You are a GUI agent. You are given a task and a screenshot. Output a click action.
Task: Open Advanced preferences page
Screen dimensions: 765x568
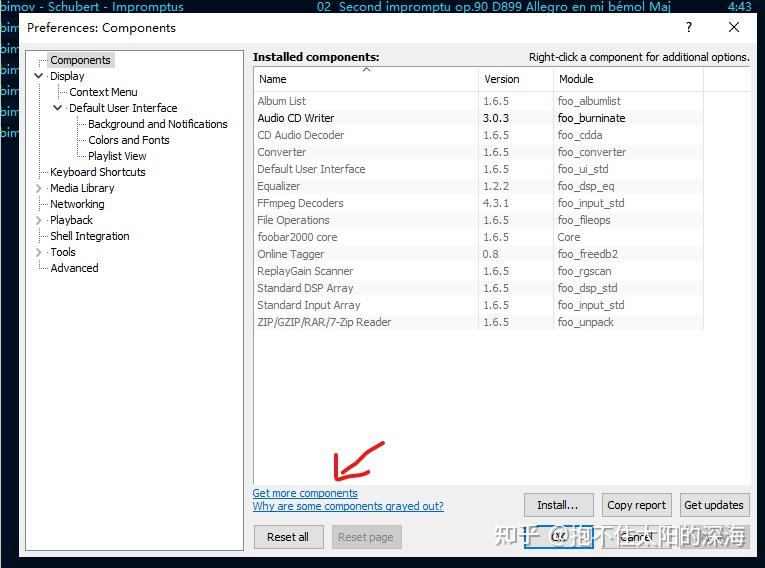(74, 268)
